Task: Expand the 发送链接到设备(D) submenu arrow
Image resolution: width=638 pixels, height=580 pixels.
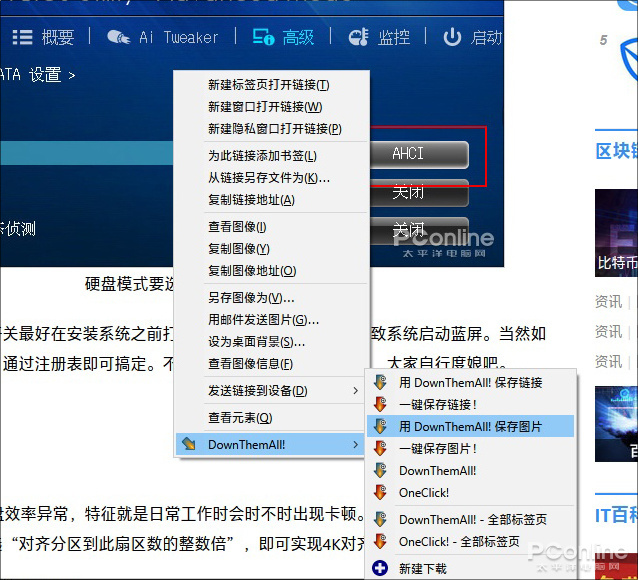Action: tap(356, 391)
